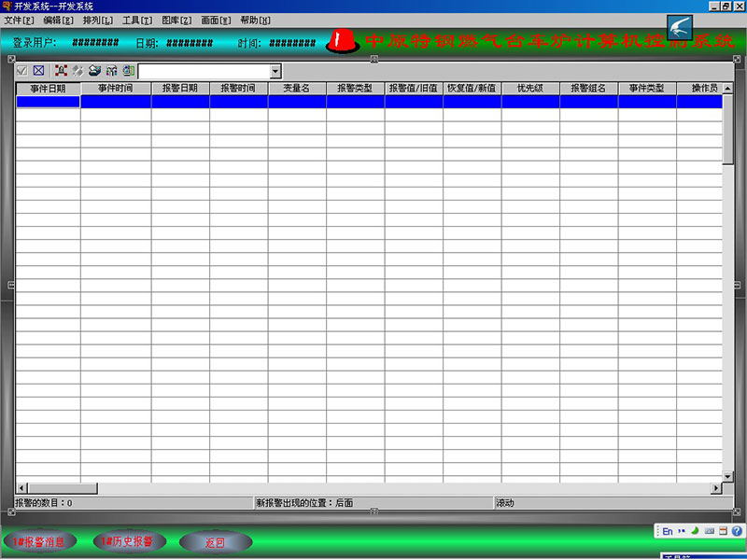This screenshot has width=747, height=560.
Task: Open the empty alarm group combo box dropdown
Action: 275,70
